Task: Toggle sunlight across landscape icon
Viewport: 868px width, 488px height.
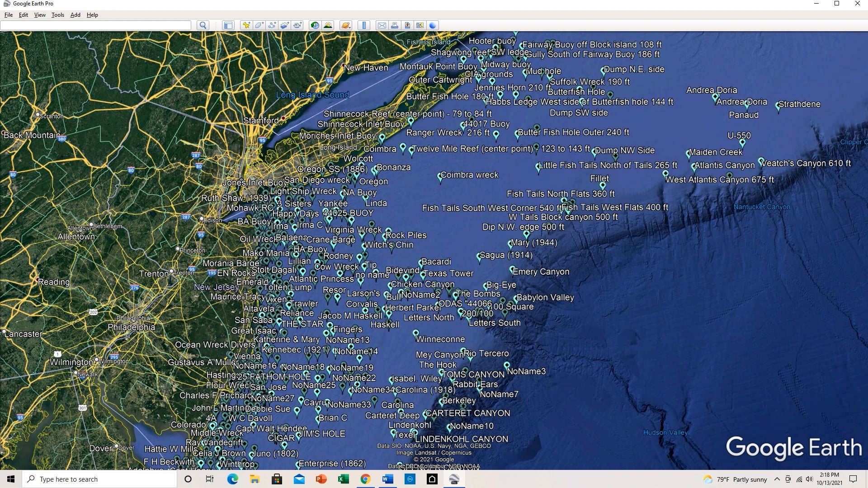Action: pyautogui.click(x=328, y=25)
